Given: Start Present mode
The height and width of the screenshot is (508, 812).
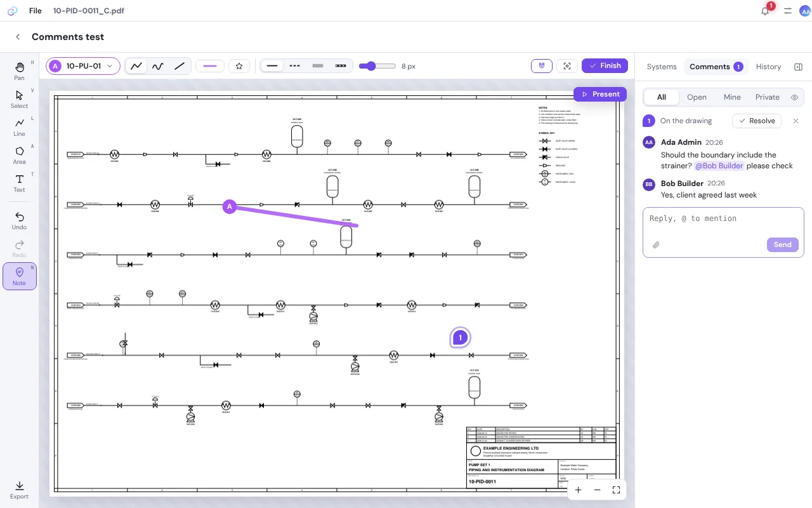Looking at the screenshot, I should coord(600,94).
